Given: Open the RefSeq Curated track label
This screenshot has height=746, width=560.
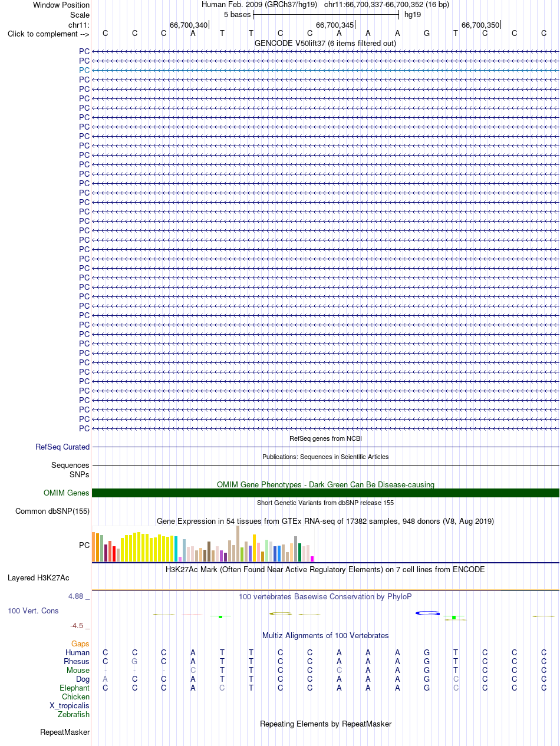Looking at the screenshot, I should [x=62, y=447].
